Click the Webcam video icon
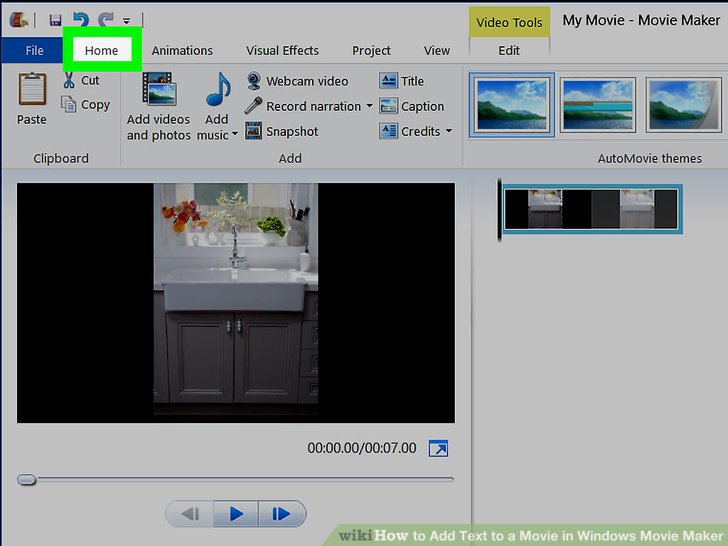This screenshot has height=546, width=728. point(254,81)
